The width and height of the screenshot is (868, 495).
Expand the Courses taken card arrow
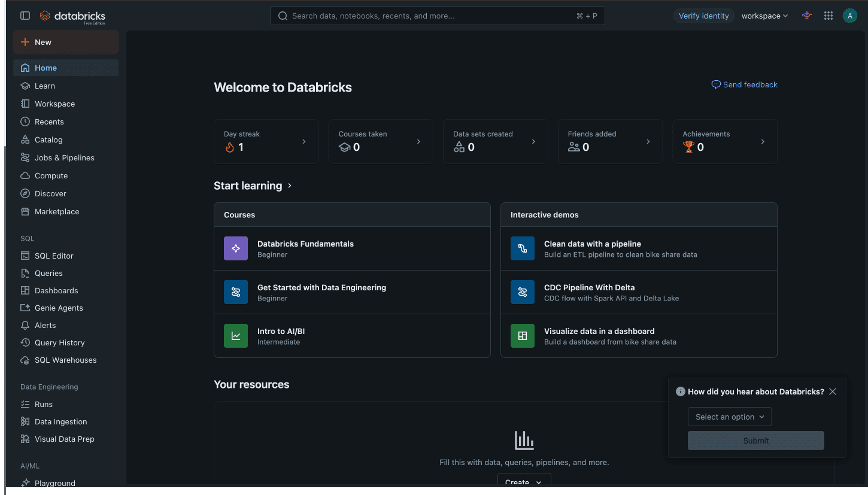[418, 142]
